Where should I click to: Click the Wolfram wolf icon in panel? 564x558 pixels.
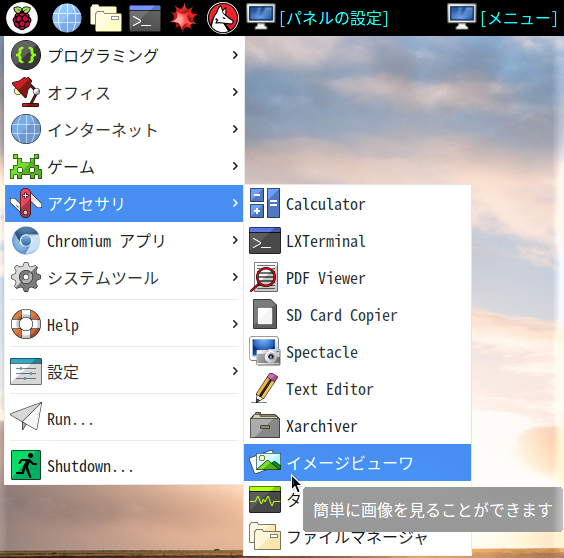[223, 18]
